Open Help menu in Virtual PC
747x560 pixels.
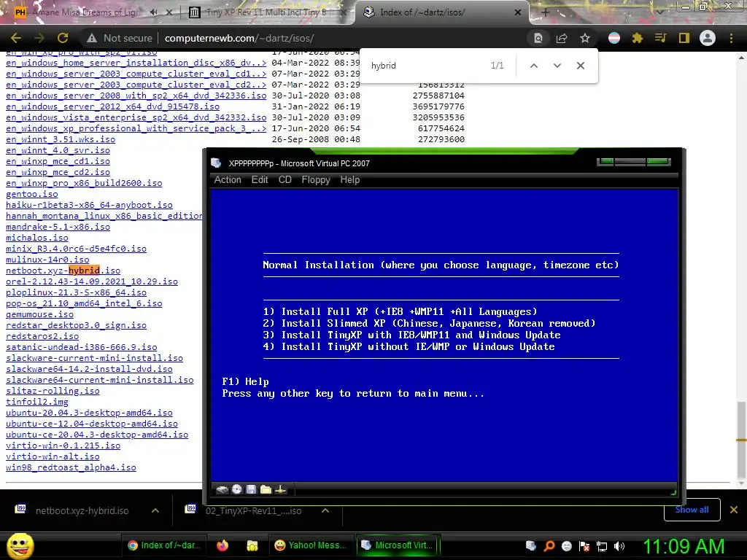point(349,179)
